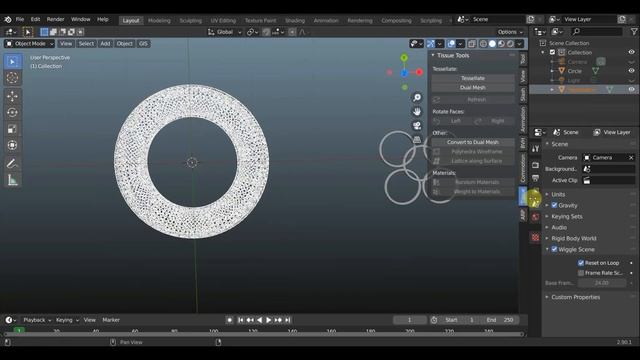The height and width of the screenshot is (360, 640).
Task: Open the File menu
Action: click(x=20, y=19)
